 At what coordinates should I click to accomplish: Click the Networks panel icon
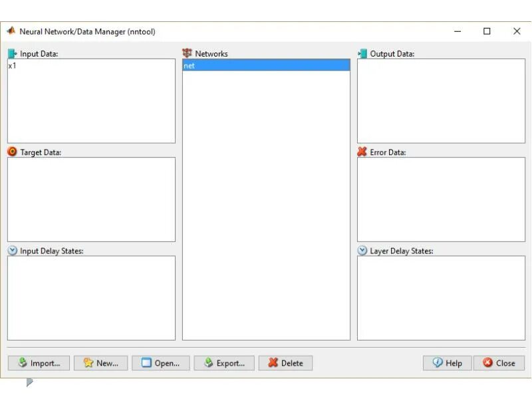point(187,53)
